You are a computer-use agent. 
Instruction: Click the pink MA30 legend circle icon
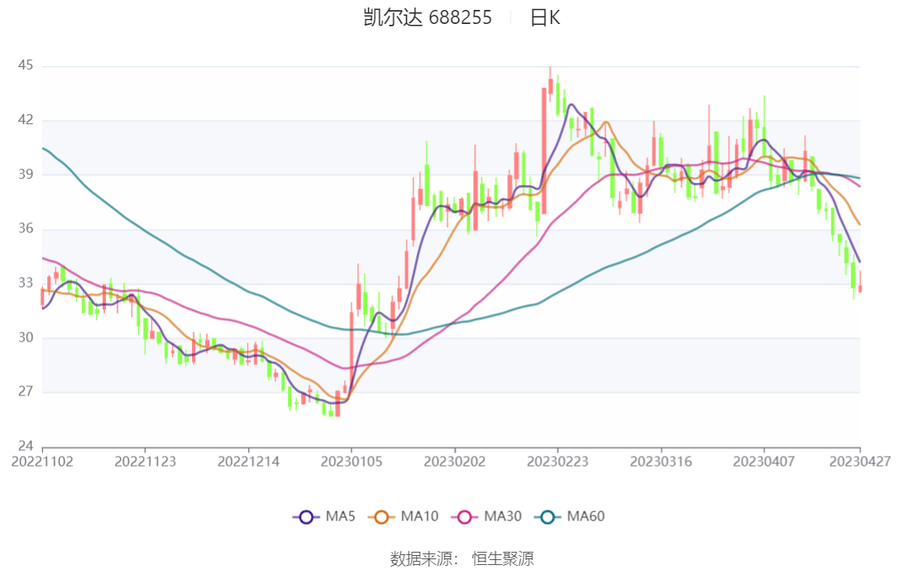[465, 516]
